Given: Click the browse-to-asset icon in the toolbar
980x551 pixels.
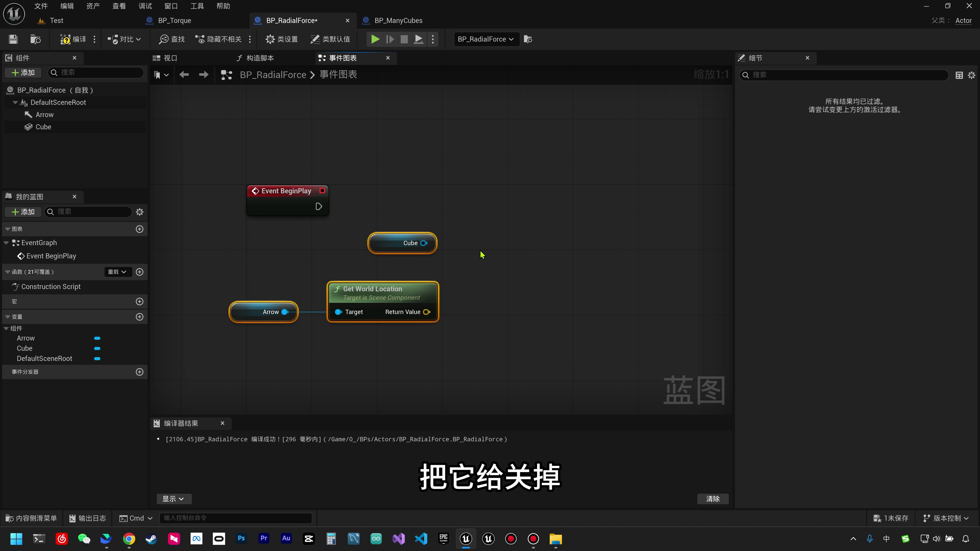Looking at the screenshot, I should point(35,39).
